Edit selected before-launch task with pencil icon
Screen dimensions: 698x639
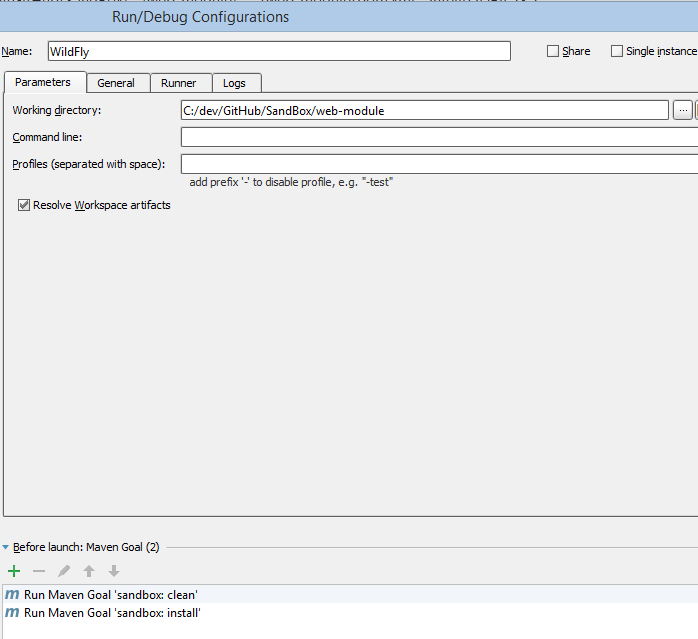click(x=64, y=571)
